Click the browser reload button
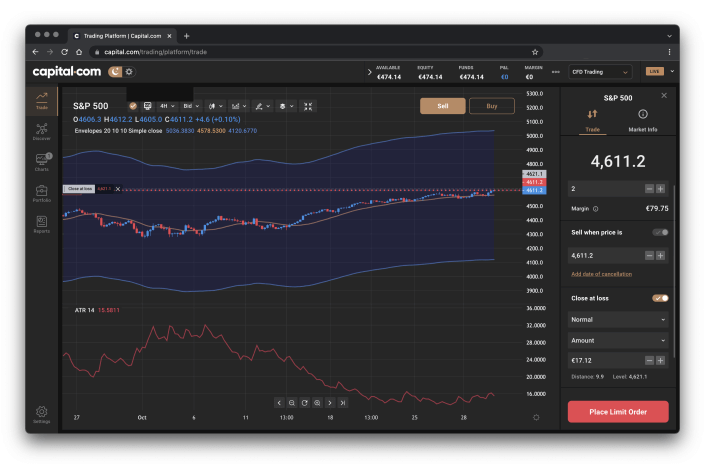The height and width of the screenshot is (475, 705). (64, 52)
